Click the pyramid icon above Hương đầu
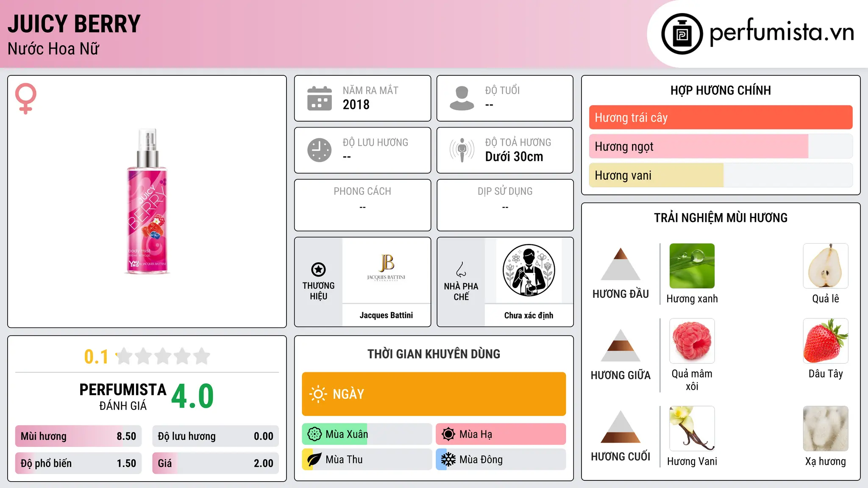Image resolution: width=868 pixels, height=488 pixels. tap(621, 264)
